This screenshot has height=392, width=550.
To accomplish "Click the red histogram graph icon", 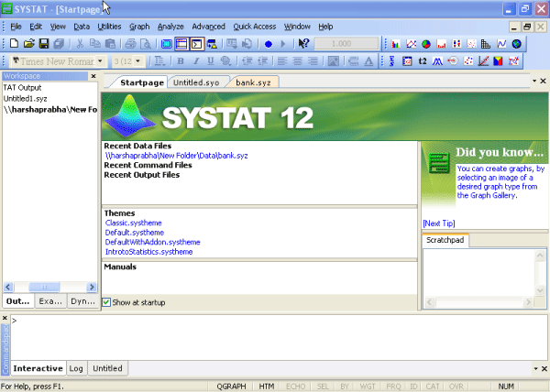I will coord(441,44).
